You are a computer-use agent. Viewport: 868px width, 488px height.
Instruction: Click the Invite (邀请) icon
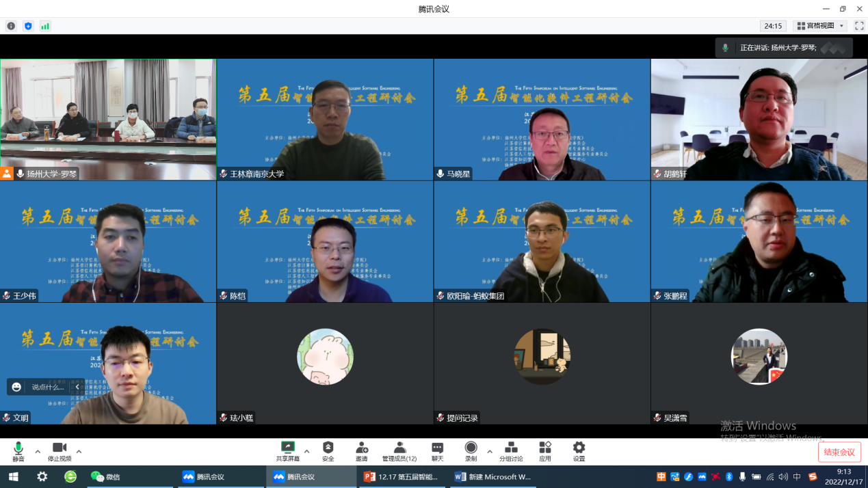click(361, 450)
